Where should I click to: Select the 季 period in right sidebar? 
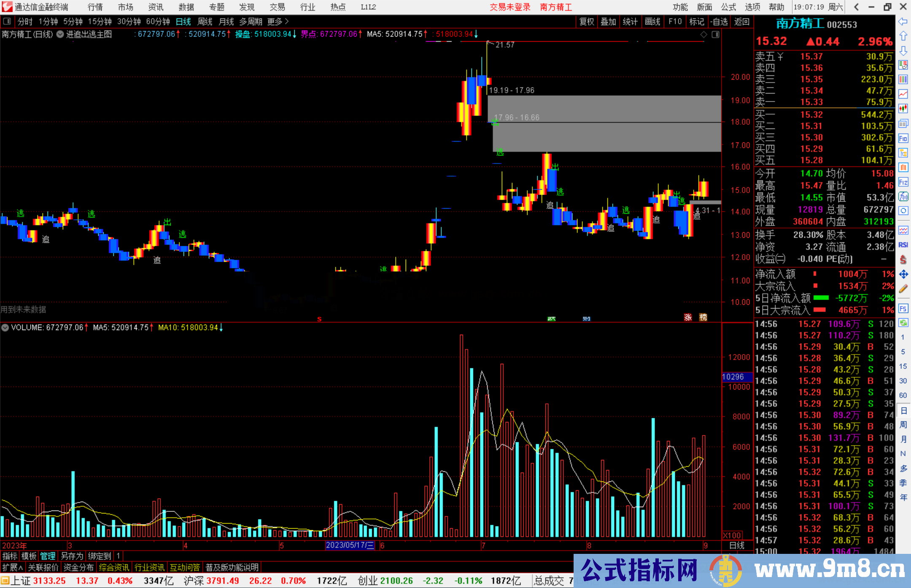(x=903, y=483)
